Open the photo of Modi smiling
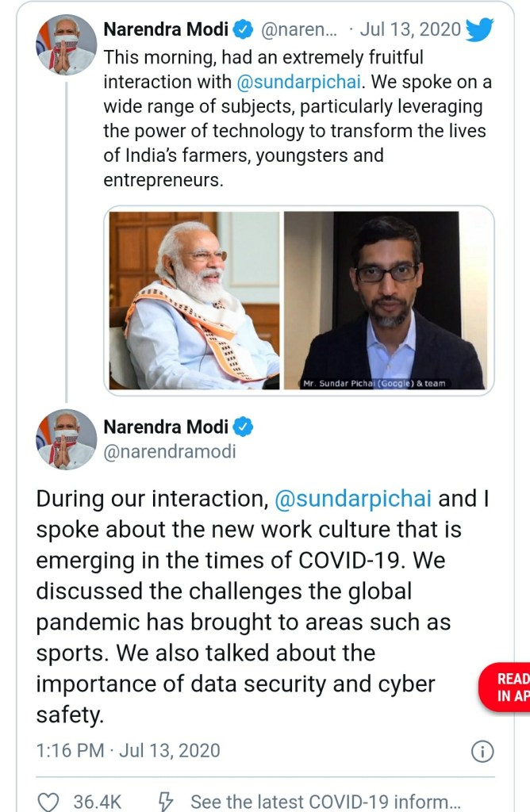 point(194,301)
